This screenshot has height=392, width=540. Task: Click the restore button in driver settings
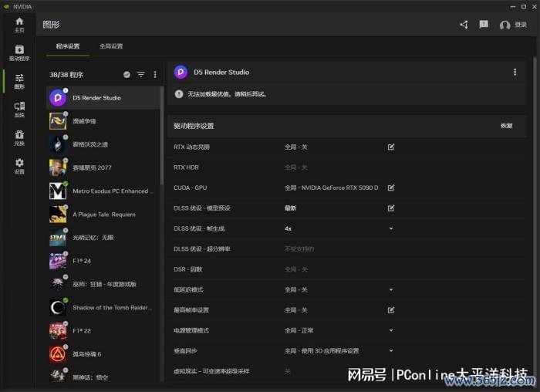coord(506,126)
